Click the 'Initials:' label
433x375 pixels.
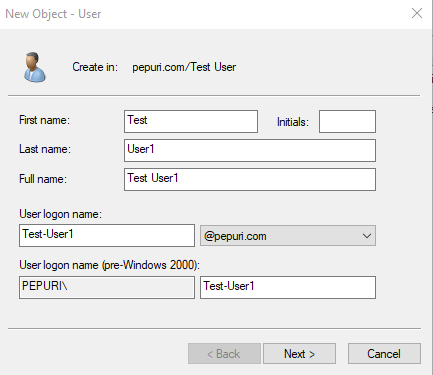tap(293, 122)
